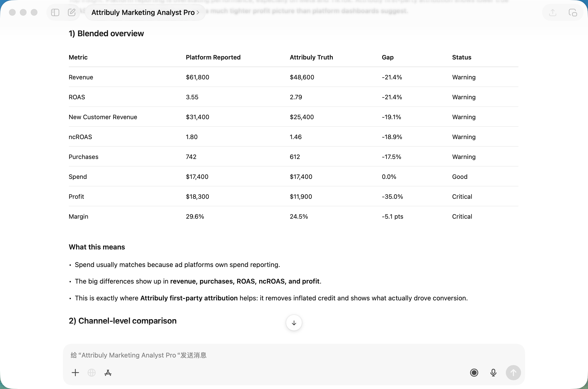Activate microphone dictation
Image resolution: width=588 pixels, height=389 pixels.
493,373
